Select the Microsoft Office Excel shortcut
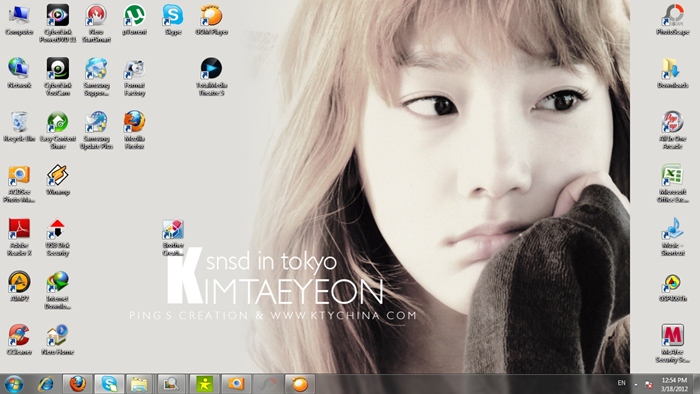The width and height of the screenshot is (700, 394). tap(672, 183)
